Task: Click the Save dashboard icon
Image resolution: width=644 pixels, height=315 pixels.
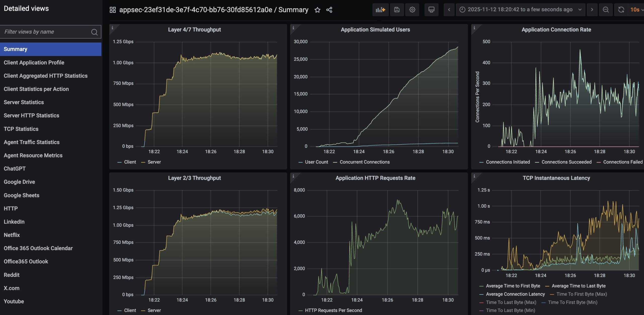Action: click(x=397, y=10)
